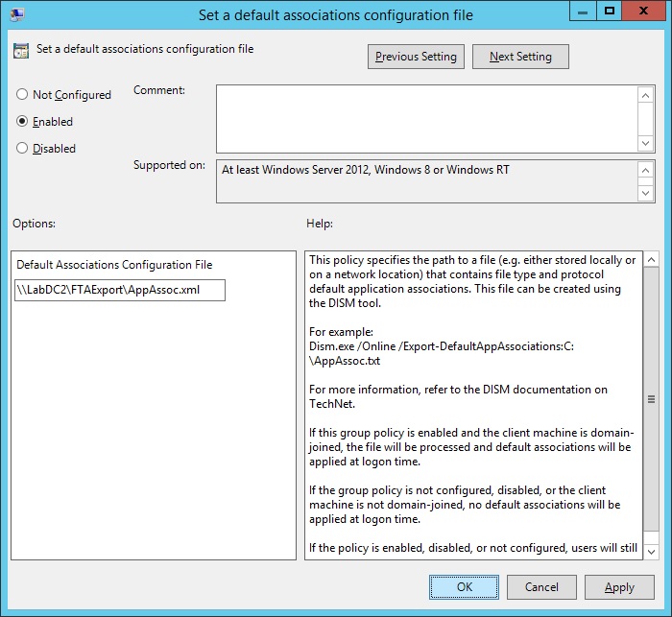Click the policy setting icon beside the heading
The width and height of the screenshot is (672, 617).
[21, 51]
